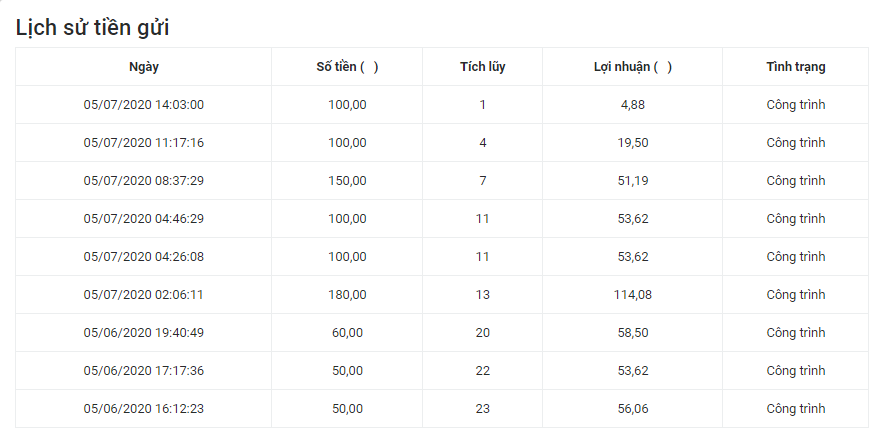The width and height of the screenshot is (872, 428).
Task: Click the 180,00 amount cell
Action: coord(347,295)
